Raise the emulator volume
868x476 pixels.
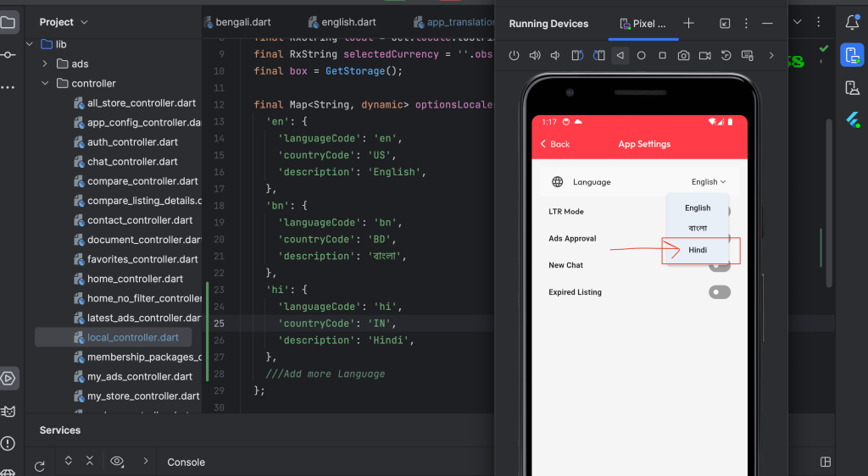(x=535, y=55)
